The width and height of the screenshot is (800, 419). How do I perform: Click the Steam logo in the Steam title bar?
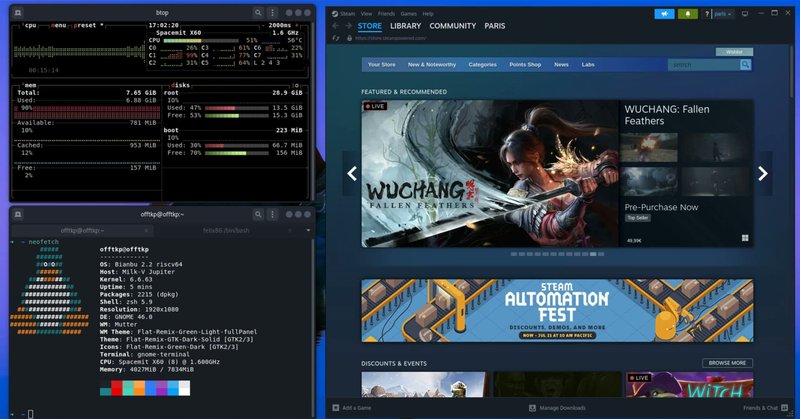[x=335, y=14]
